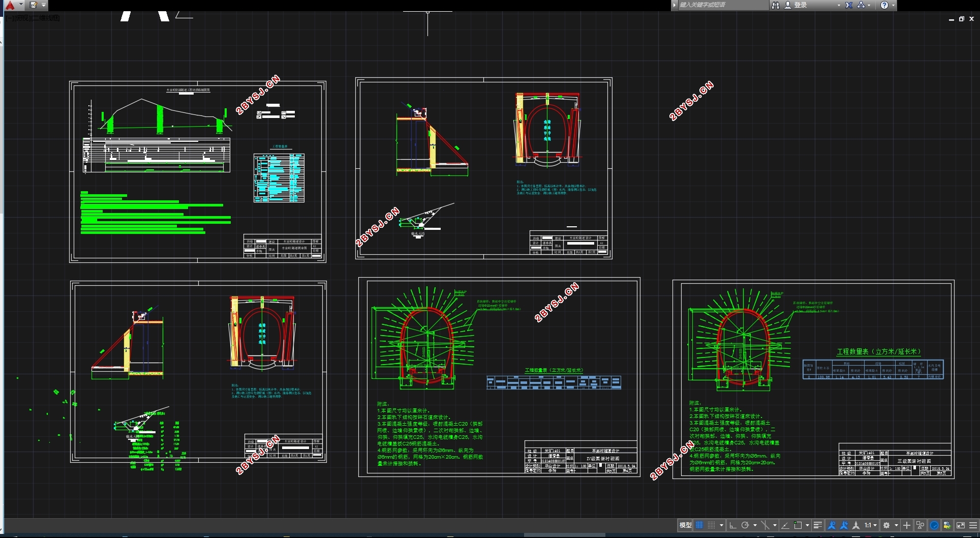Open polar tracking angle dropdown

755,525
